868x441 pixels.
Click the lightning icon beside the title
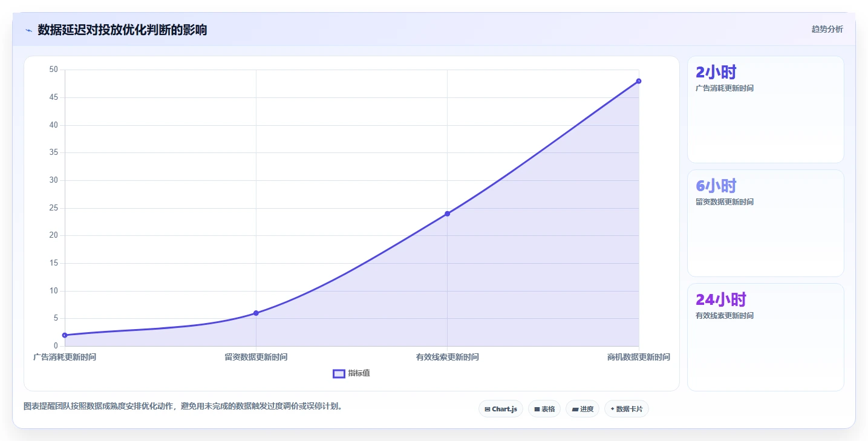point(28,30)
